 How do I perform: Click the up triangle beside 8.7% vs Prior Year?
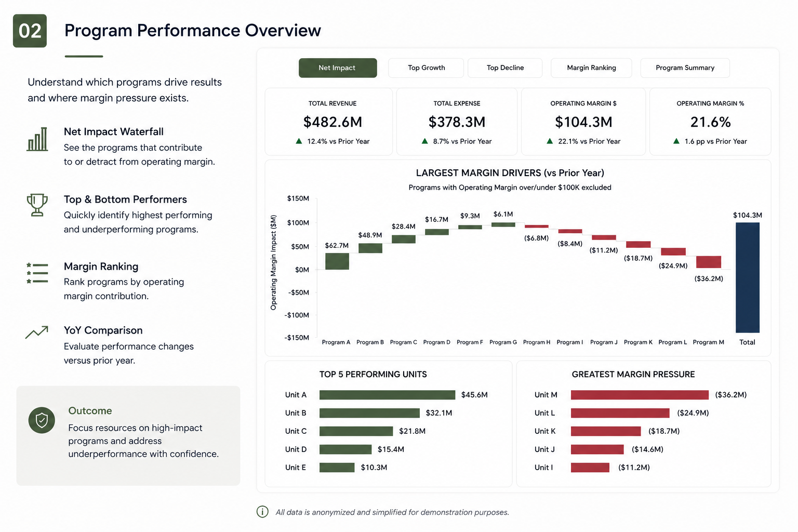point(424,141)
